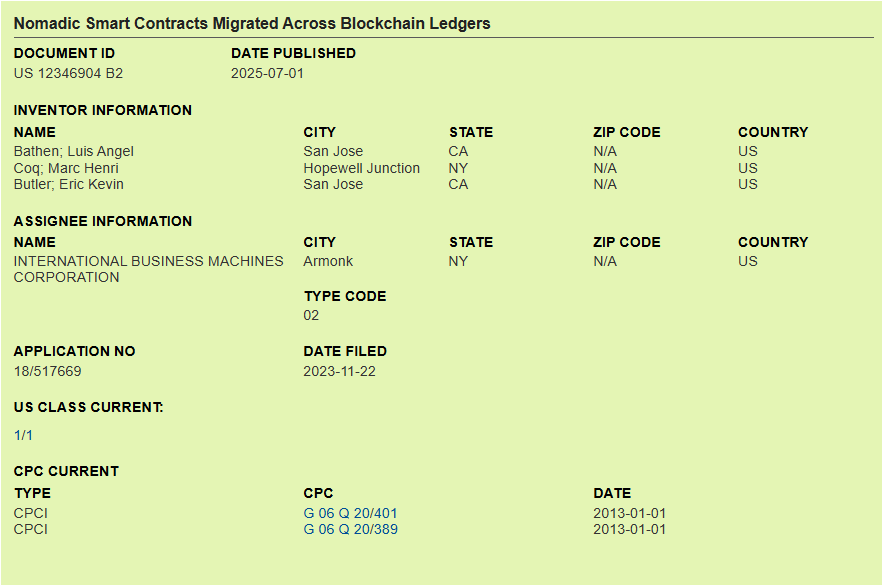Click application number 18/517669
The width and height of the screenshot is (883, 586).
point(47,372)
